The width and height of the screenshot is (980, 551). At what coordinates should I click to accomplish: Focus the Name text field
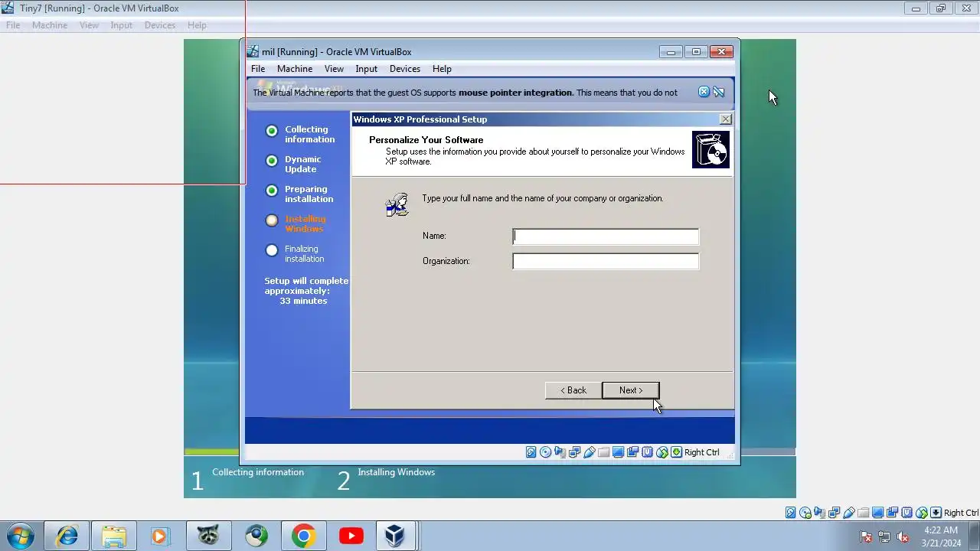coord(606,236)
